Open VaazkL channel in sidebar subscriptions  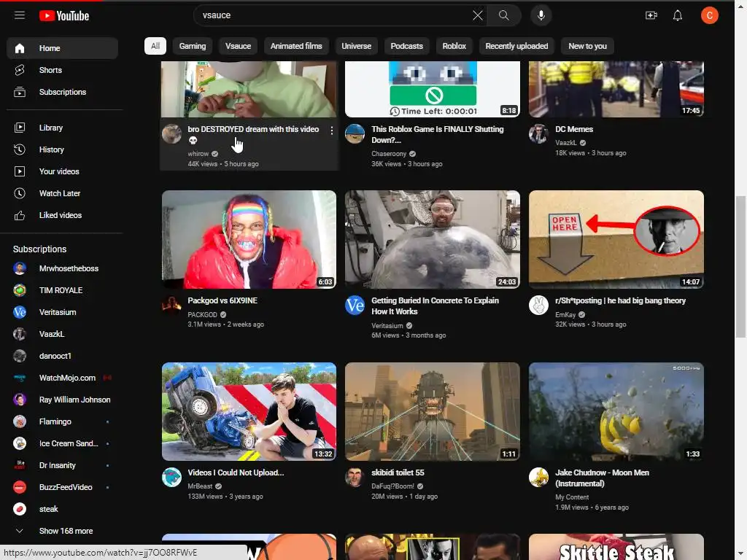tap(63, 334)
